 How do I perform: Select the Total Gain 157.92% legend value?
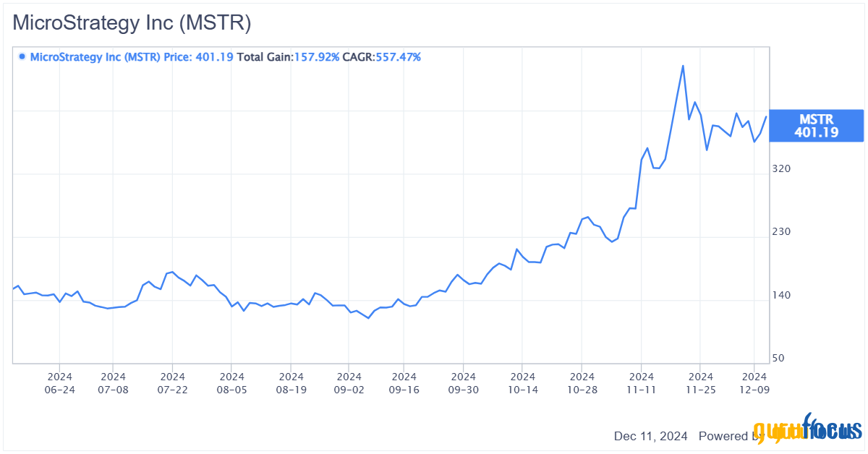[x=288, y=56]
